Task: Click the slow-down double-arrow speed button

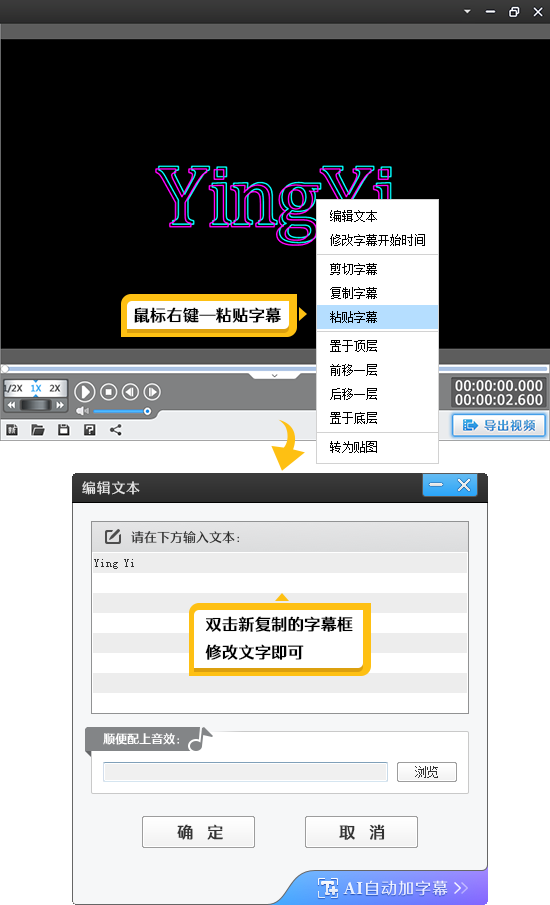Action: coord(11,405)
